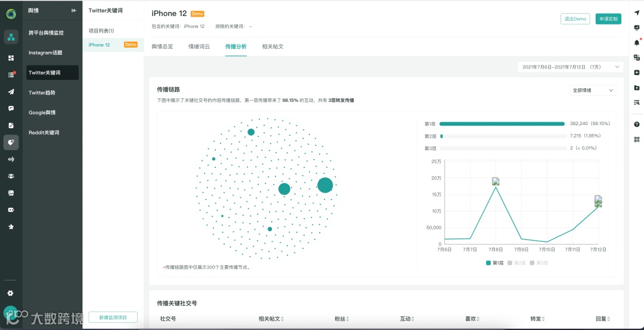
Task: Click the July 8 peak marker on chart
Action: [496, 182]
